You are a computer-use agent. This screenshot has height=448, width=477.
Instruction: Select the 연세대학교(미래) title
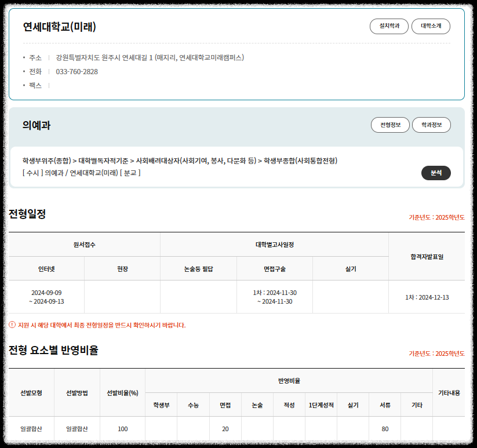tap(60, 27)
